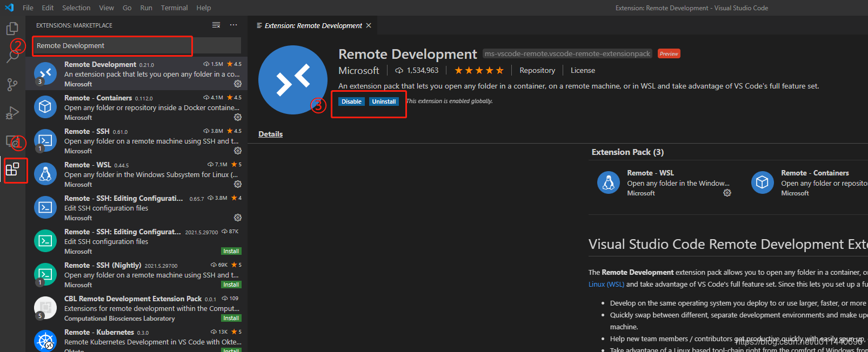Click the Remote - WSL penguin icon in list

tap(45, 174)
